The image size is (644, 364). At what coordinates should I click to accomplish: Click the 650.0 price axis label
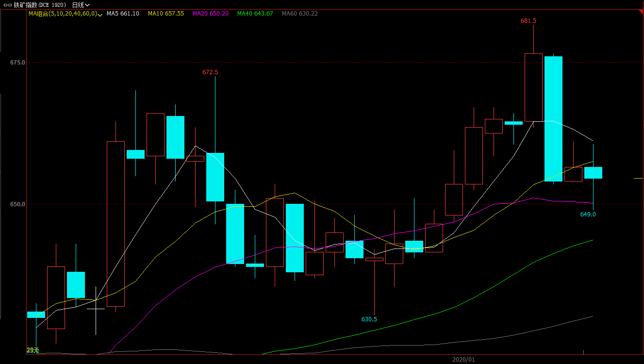pyautogui.click(x=17, y=204)
